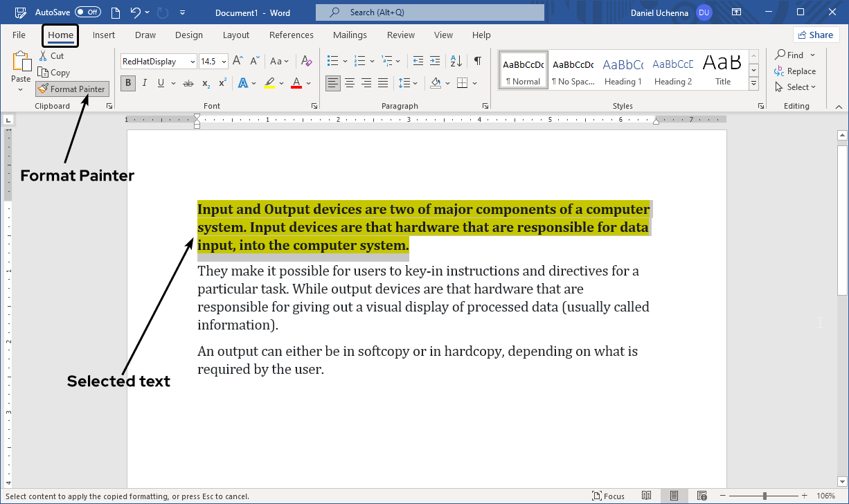Open the Sort dialog icon

(455, 61)
